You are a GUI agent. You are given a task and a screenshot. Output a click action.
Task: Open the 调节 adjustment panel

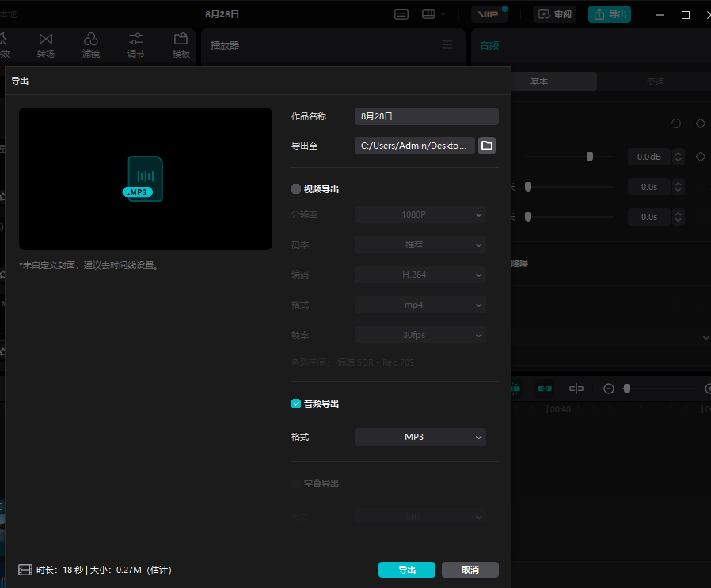(136, 45)
